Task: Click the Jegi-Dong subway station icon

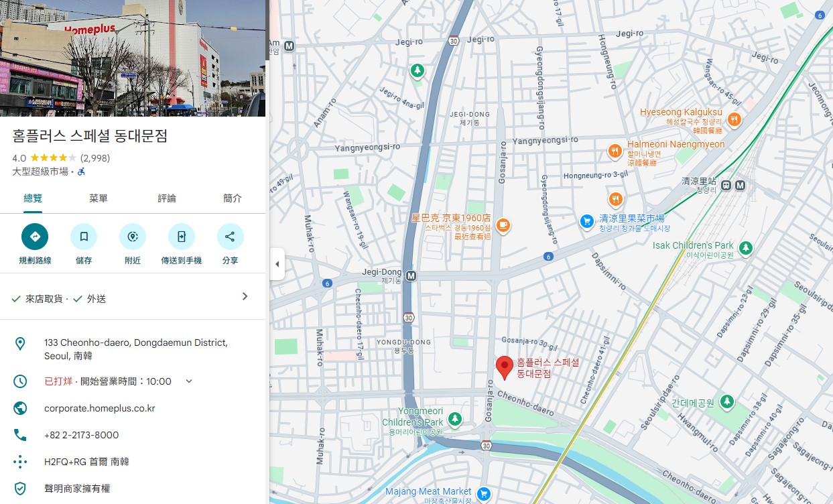Action: tap(409, 275)
